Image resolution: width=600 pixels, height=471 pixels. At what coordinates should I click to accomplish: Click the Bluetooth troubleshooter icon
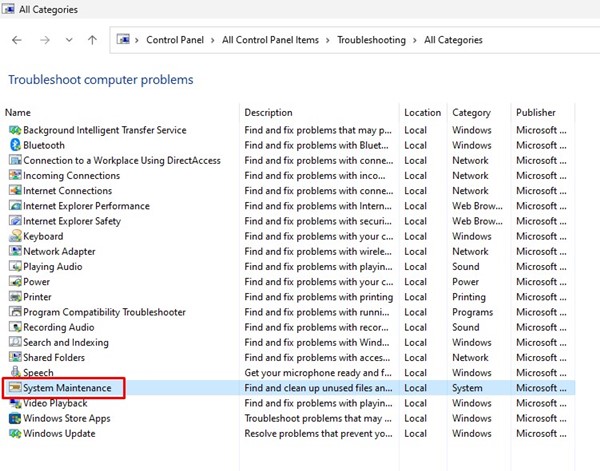click(14, 145)
